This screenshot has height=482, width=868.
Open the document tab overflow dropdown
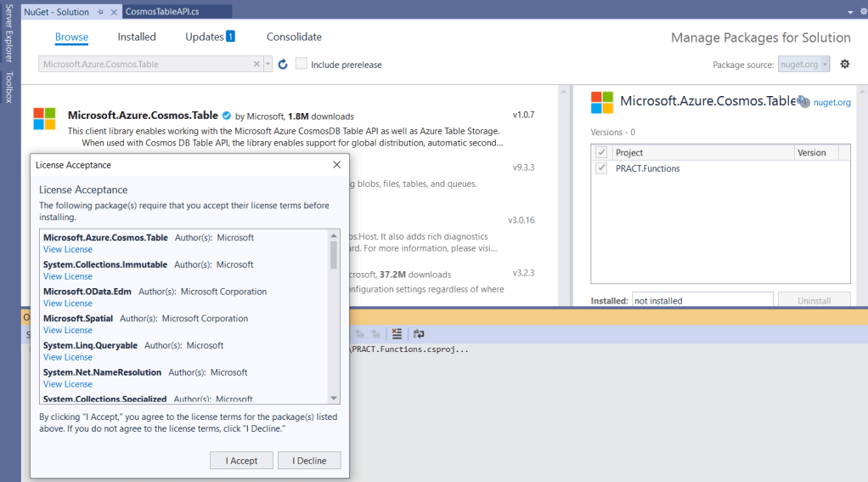(x=851, y=12)
